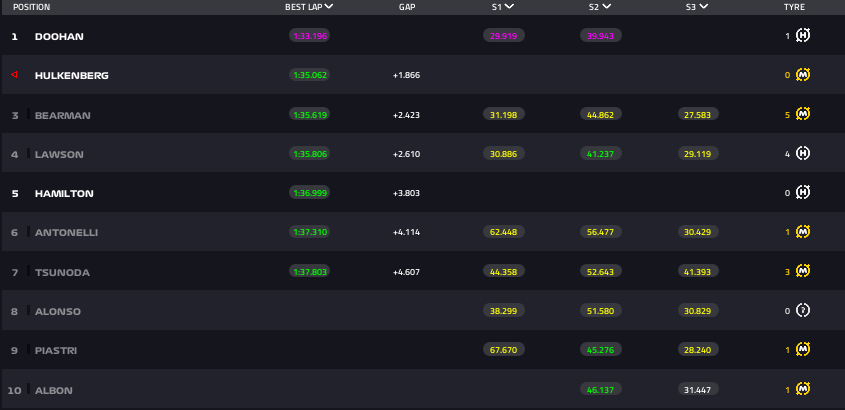Open the Best Lap column dropdown

[x=329, y=6]
